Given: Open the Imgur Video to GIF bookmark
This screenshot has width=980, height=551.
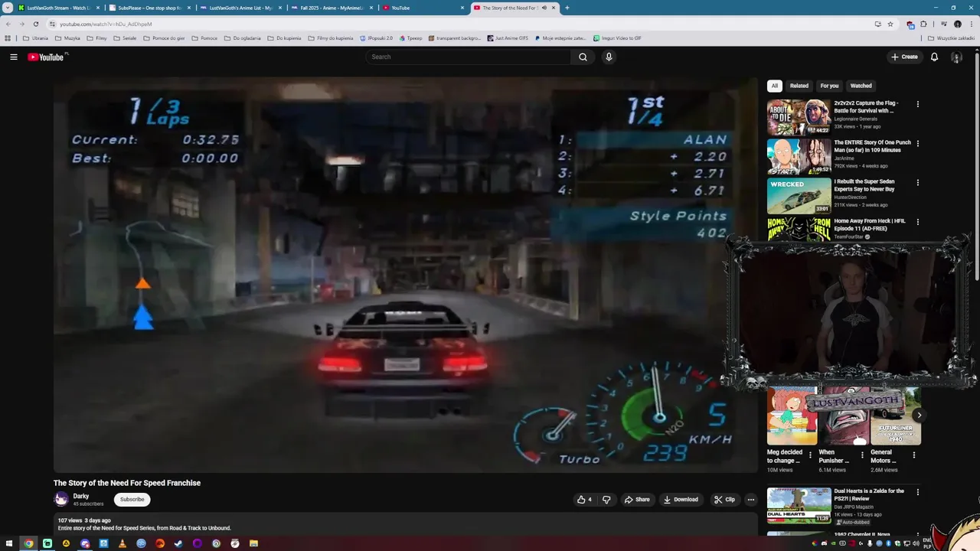Looking at the screenshot, I should 617,37.
